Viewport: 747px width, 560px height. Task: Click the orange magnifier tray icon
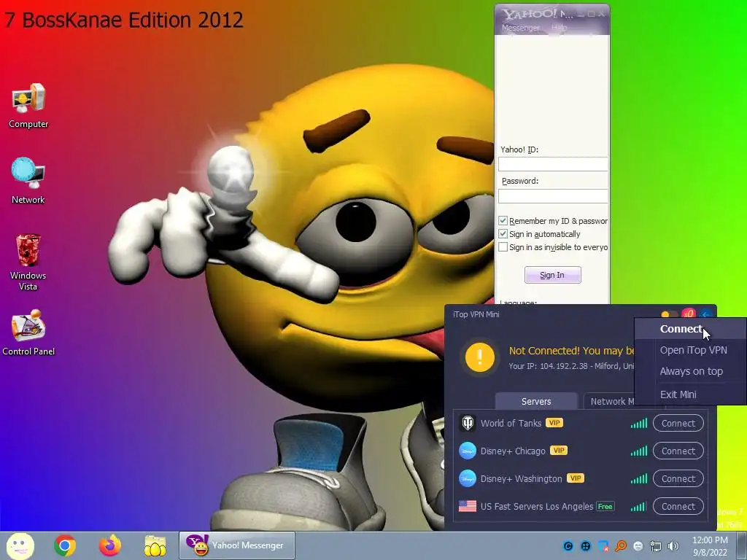[x=621, y=546]
